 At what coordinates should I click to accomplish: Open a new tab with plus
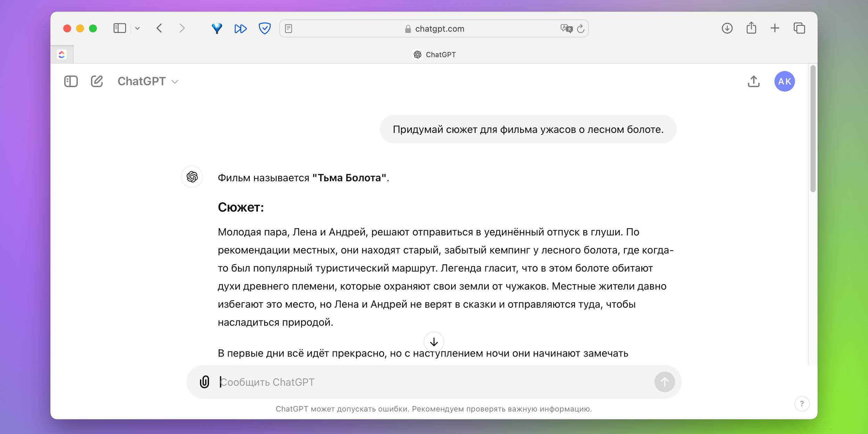pos(775,28)
